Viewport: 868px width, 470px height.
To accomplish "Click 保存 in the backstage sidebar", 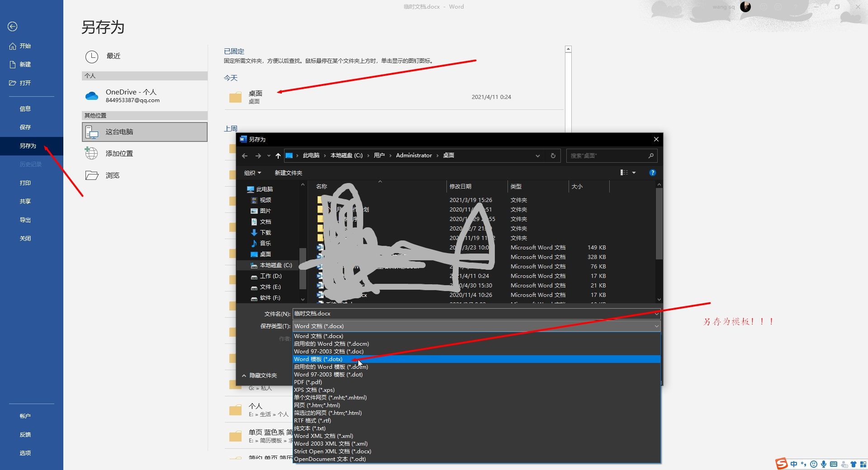I will (x=25, y=127).
